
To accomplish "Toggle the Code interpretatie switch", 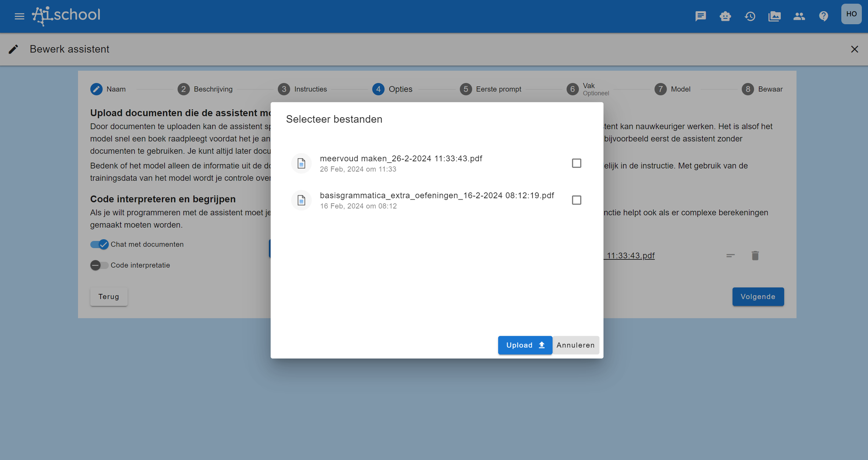I will (x=99, y=265).
